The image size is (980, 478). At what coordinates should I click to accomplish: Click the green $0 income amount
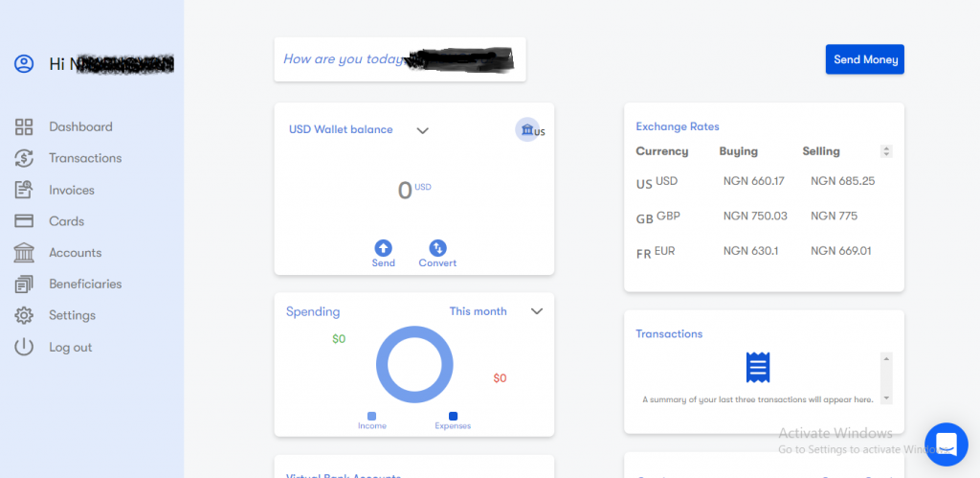tap(339, 339)
